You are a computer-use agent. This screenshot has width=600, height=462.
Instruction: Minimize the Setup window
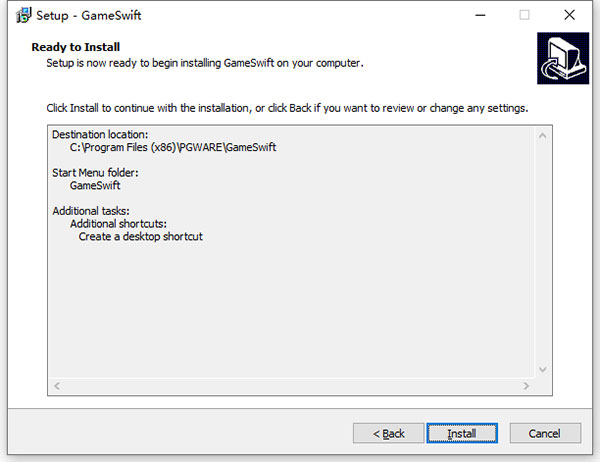coord(478,15)
